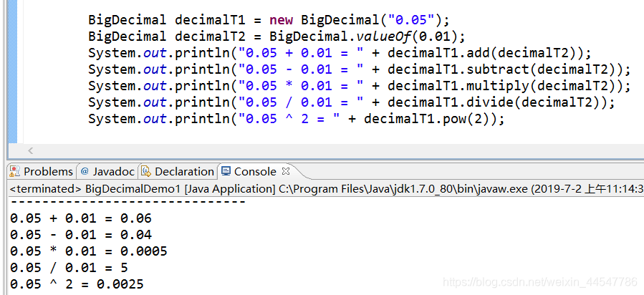Viewport: 644px width, 295px height.
Task: Click the terminated BigDecimalDemo1 status line
Action: [327, 189]
